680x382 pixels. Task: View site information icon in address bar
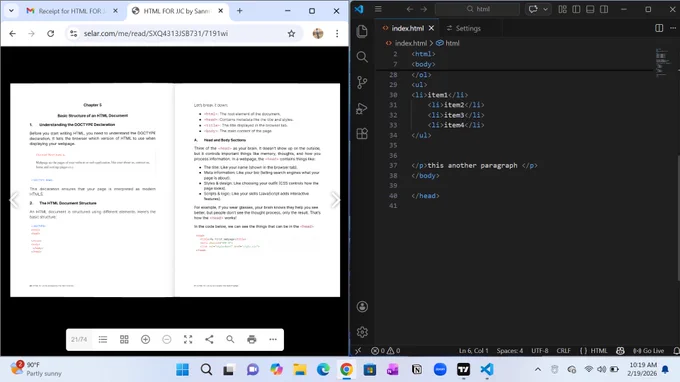coord(73,33)
